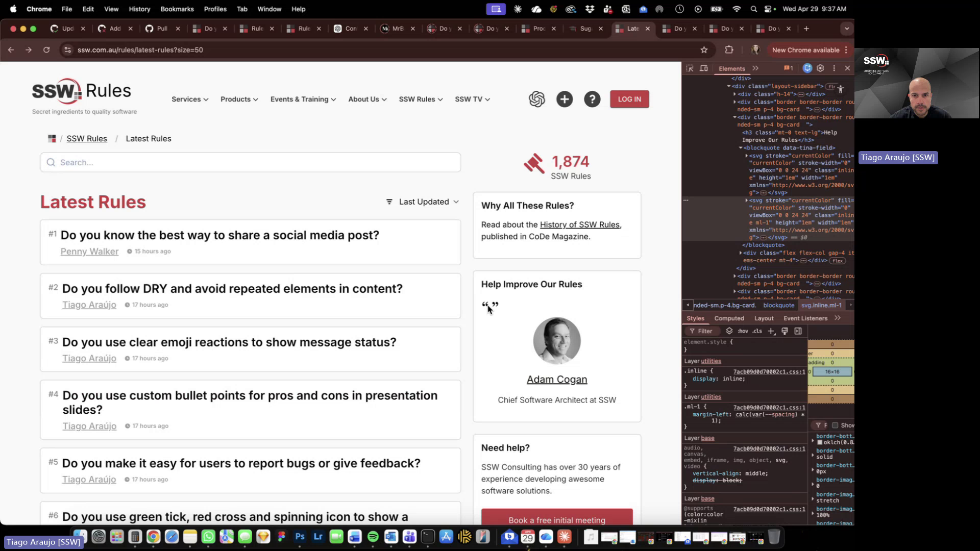
Task: Open Figma from the Dock
Action: (x=281, y=537)
